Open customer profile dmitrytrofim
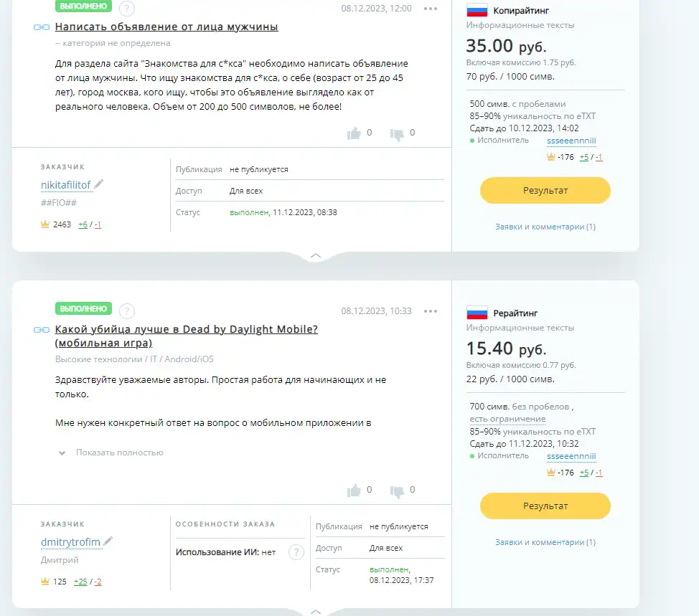 70,542
